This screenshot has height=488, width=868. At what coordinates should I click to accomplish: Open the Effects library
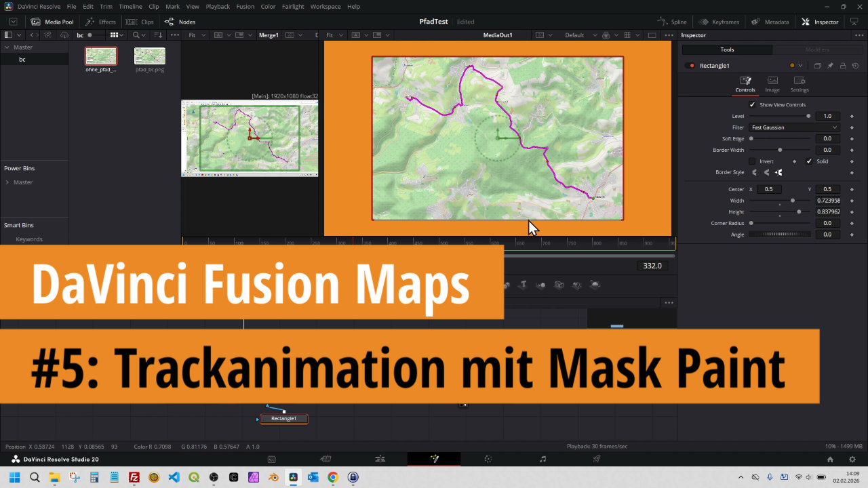point(100,22)
